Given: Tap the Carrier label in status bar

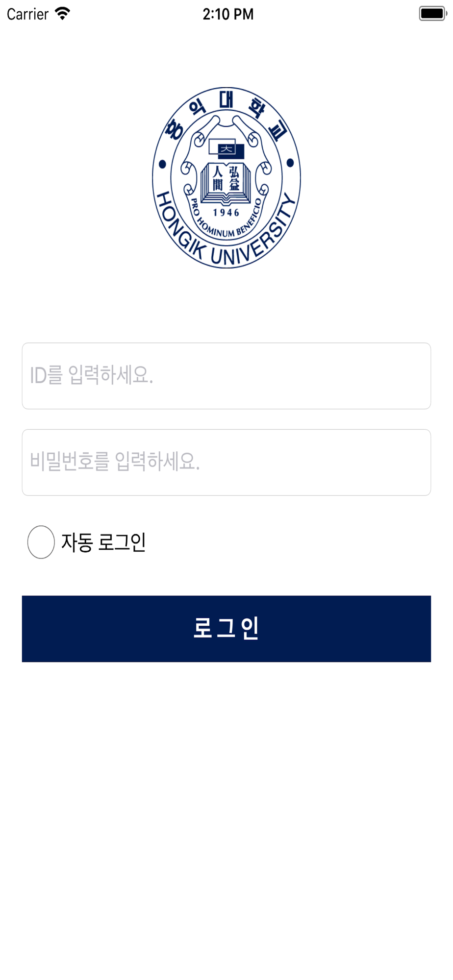Looking at the screenshot, I should (27, 14).
